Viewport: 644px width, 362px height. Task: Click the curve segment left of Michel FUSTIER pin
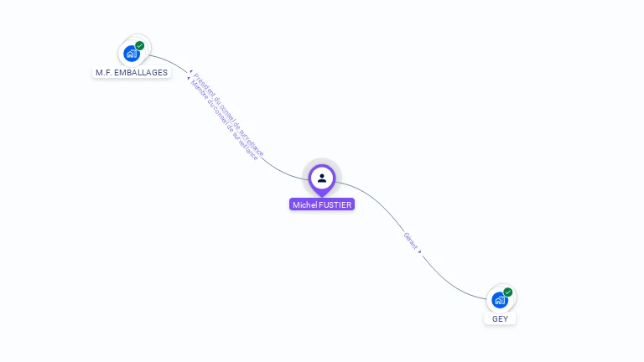[x=283, y=172]
